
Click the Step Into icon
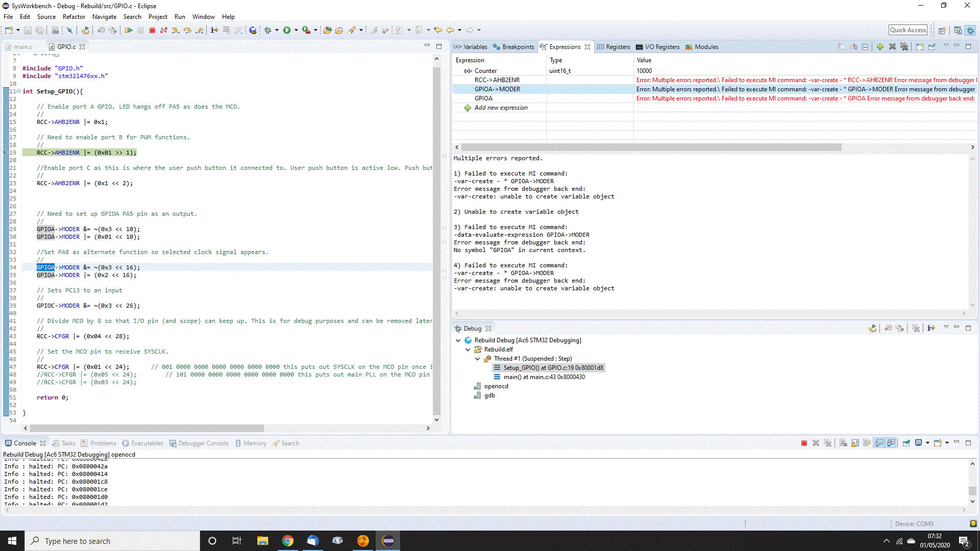tap(176, 30)
